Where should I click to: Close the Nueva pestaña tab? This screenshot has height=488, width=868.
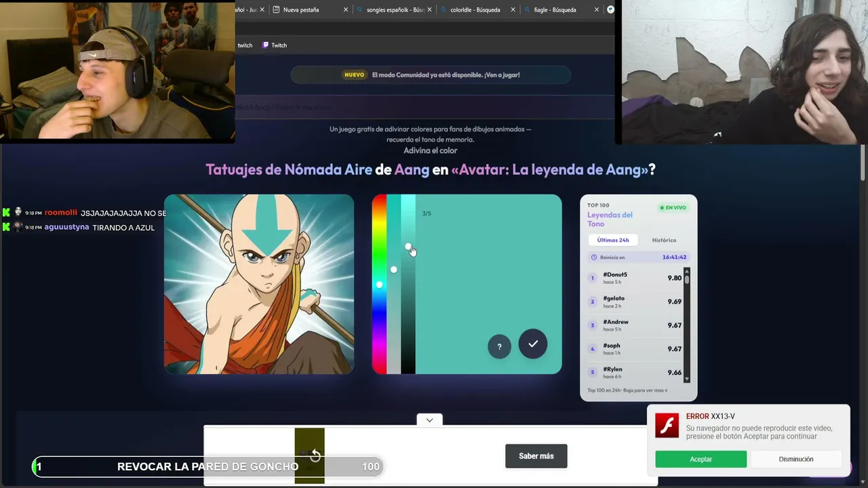346,9
